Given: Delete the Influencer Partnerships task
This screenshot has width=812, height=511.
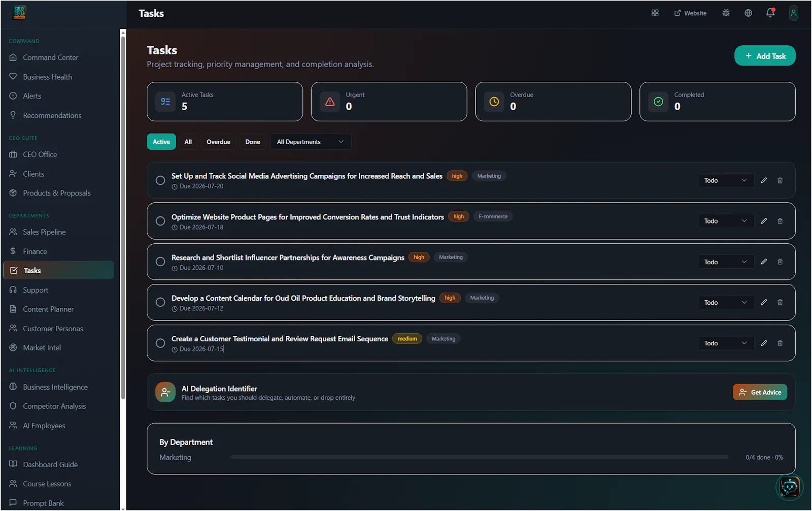Looking at the screenshot, I should (780, 262).
